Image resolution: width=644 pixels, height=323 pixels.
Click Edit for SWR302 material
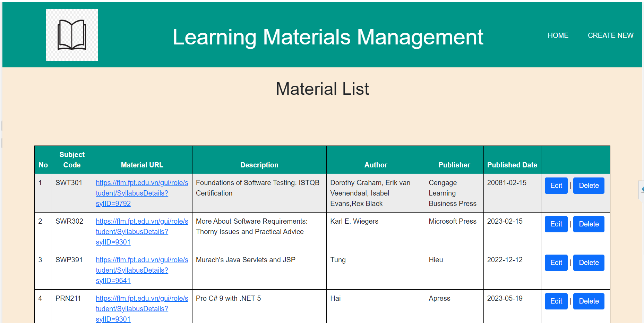(556, 224)
